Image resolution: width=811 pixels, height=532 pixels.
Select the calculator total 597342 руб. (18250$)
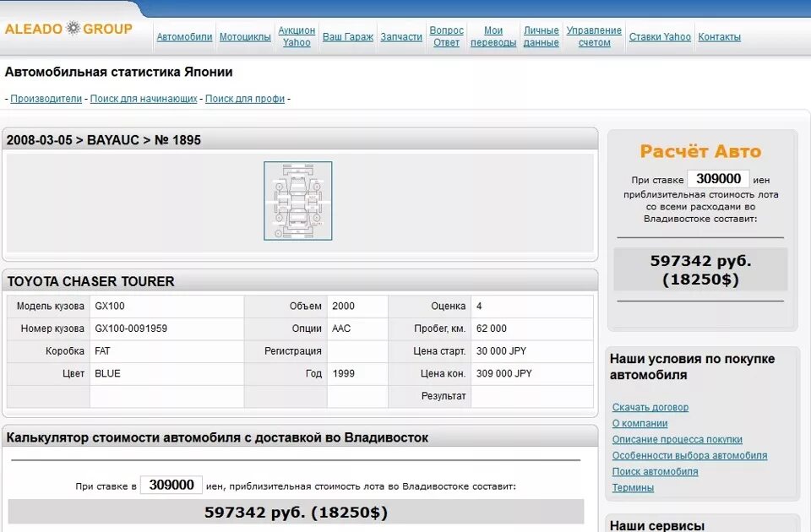[x=296, y=512]
